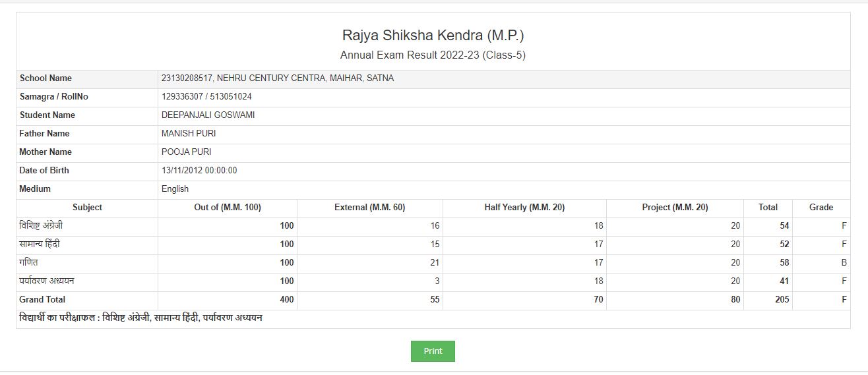Click the Grade column header
This screenshot has height=375, width=868.
(821, 208)
